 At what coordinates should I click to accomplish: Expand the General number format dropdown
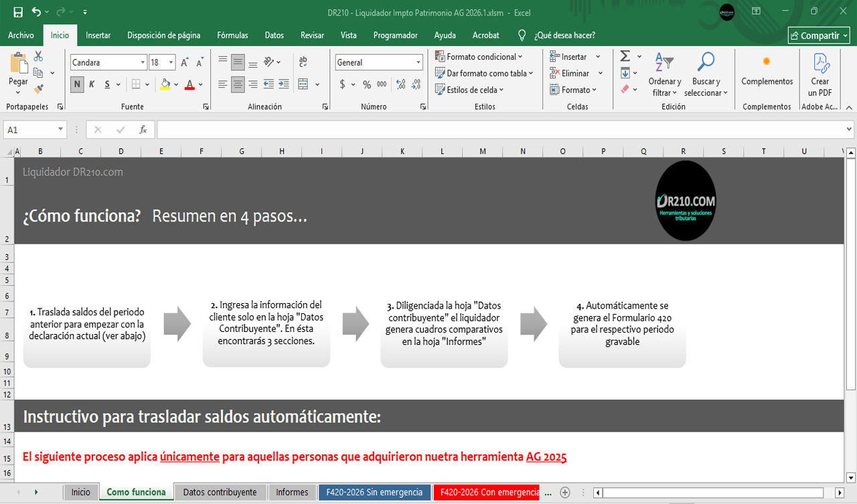click(x=418, y=62)
